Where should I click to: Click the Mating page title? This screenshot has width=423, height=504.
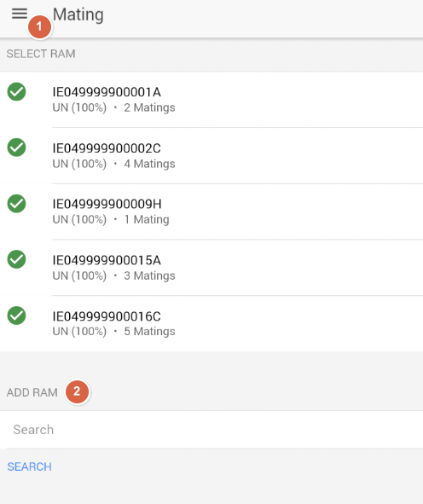(x=78, y=14)
